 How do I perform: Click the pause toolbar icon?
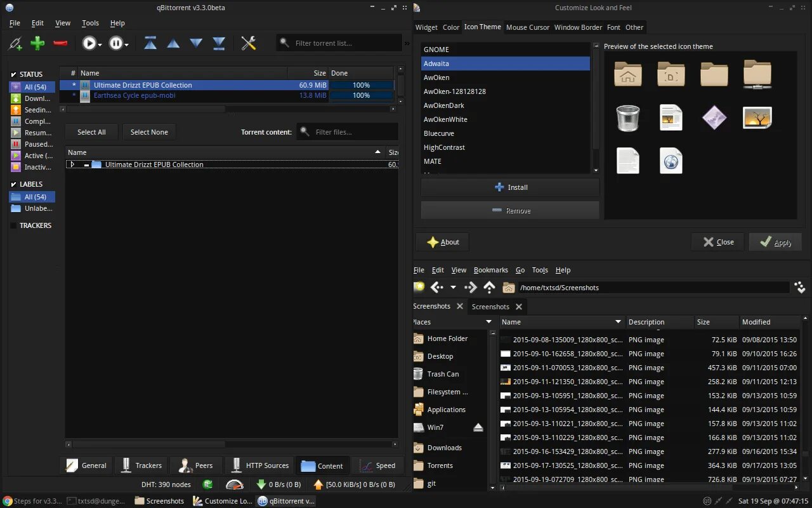click(115, 43)
